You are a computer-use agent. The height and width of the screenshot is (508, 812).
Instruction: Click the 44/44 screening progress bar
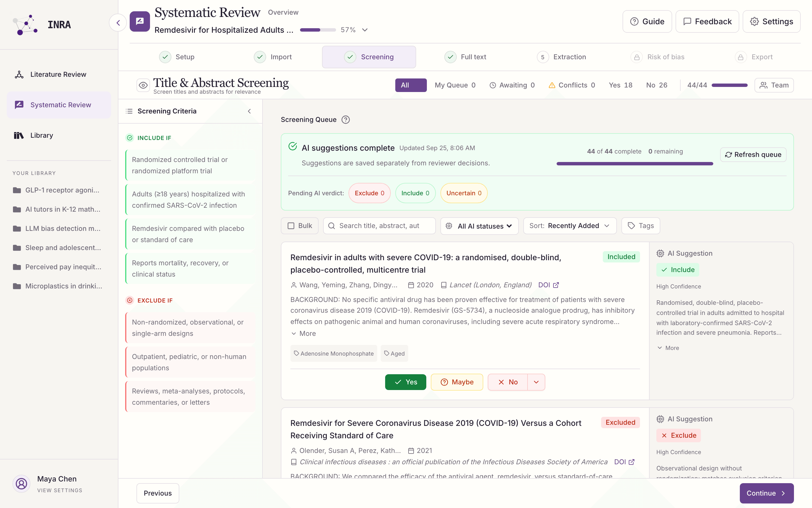[729, 85]
